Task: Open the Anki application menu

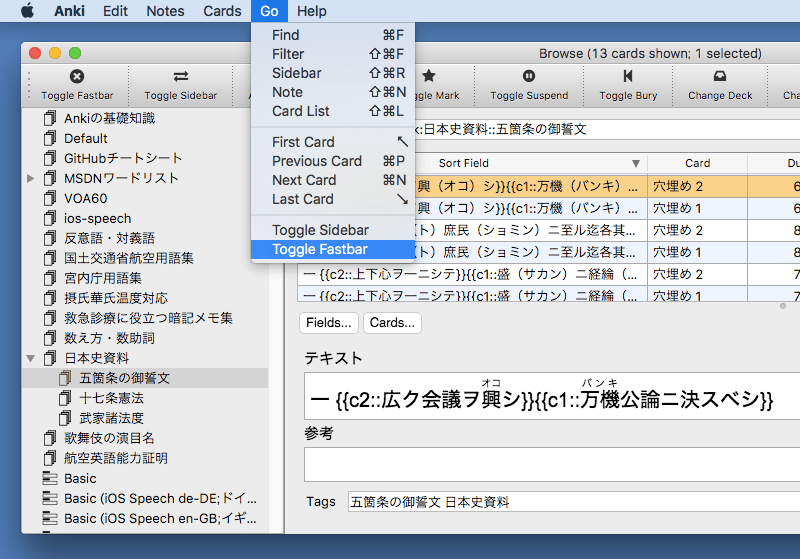Action: coord(69,11)
